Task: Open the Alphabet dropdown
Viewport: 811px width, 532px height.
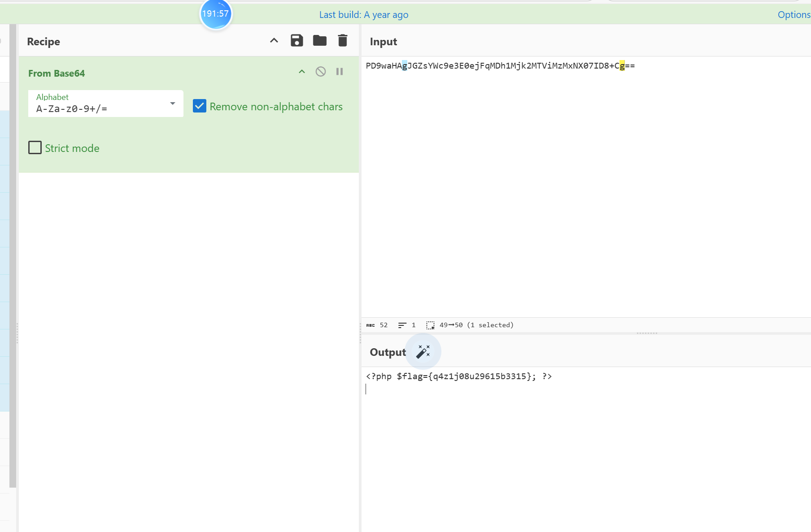Action: 172,104
